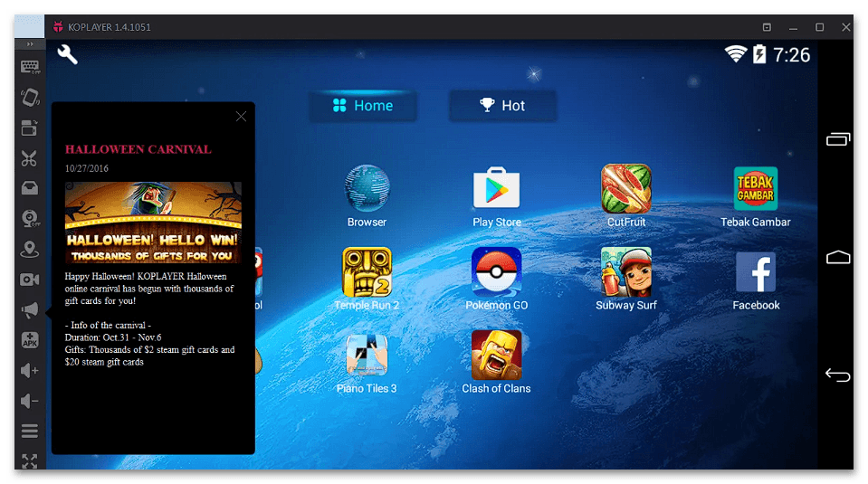The image size is (868, 484).
Task: Tap the Android home button
Action: point(837,257)
